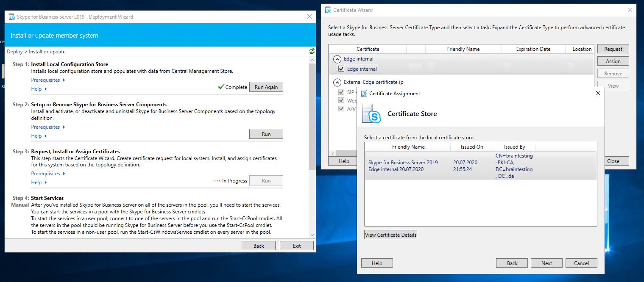Click the Request button in Certificate Wizard
This screenshot has height=282, width=644.
613,49
